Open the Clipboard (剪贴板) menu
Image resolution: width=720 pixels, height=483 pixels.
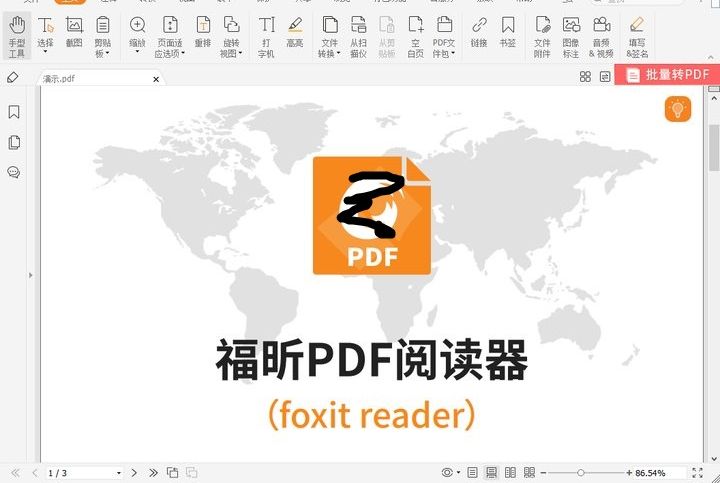pos(102,37)
